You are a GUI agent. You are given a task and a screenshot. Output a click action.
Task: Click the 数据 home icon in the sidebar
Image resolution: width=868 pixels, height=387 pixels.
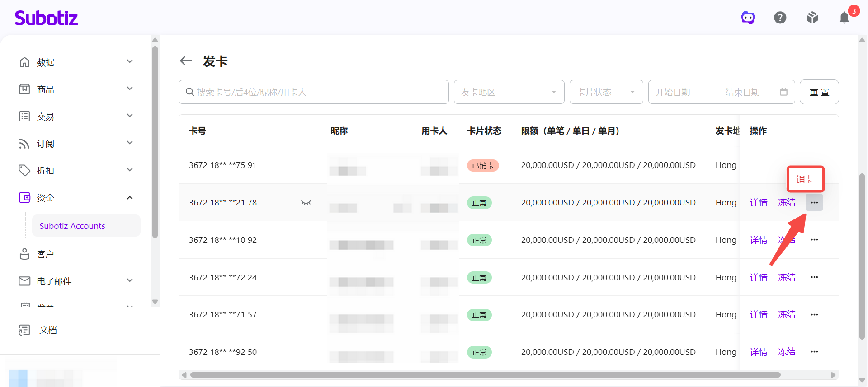(24, 62)
